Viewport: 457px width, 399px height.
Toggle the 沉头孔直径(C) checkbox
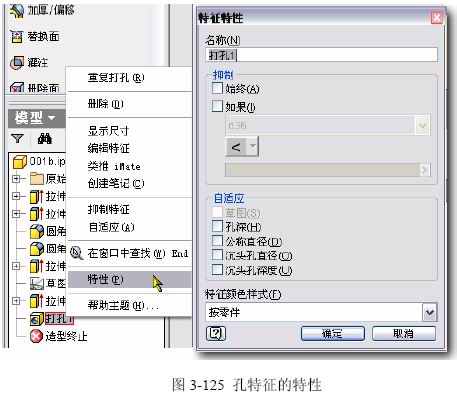[217, 255]
